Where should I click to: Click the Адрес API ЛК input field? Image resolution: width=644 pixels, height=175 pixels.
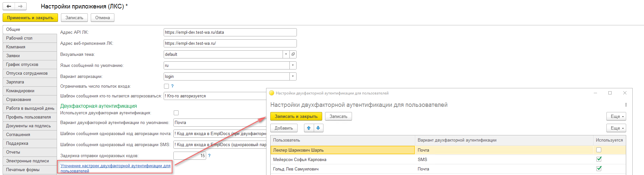230,32
